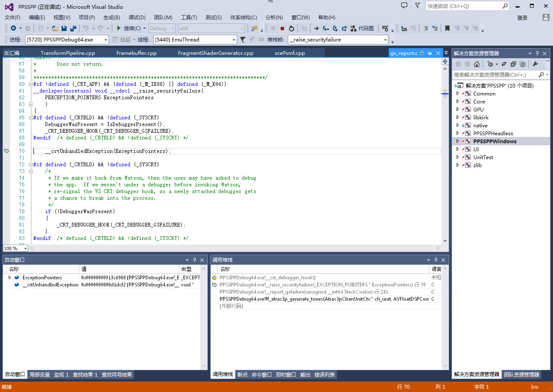
Task: Click the save all files icon
Action: coord(73,28)
